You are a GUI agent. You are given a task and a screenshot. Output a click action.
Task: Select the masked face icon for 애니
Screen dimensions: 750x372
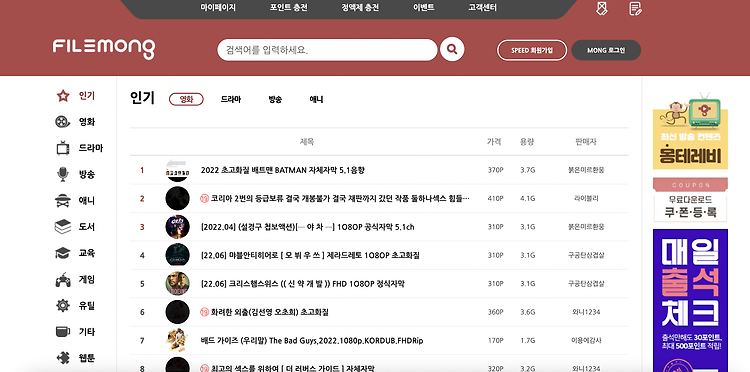[63, 200]
